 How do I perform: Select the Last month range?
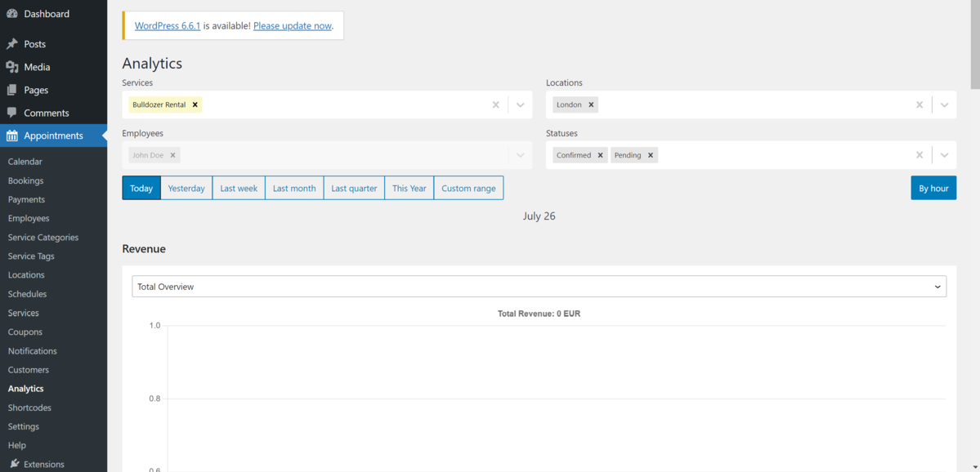(294, 188)
